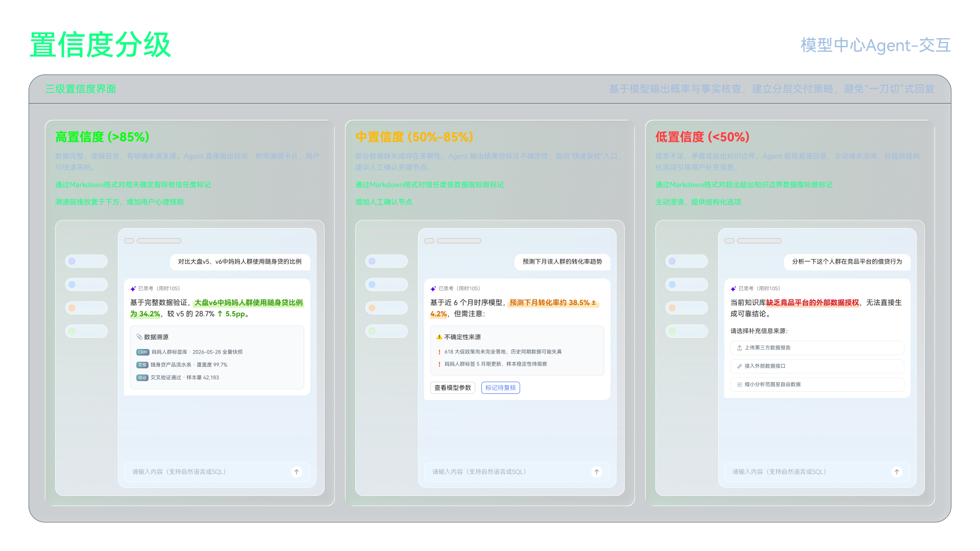Click send arrow in medium-confidence panel input
The height and width of the screenshot is (551, 980).
point(597,472)
